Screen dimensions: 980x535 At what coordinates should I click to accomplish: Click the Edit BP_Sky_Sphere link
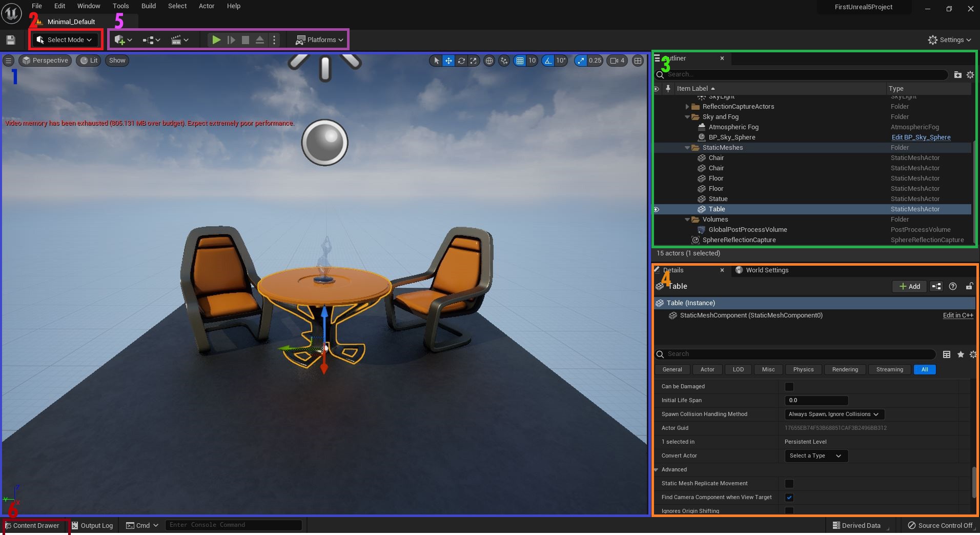tap(921, 137)
